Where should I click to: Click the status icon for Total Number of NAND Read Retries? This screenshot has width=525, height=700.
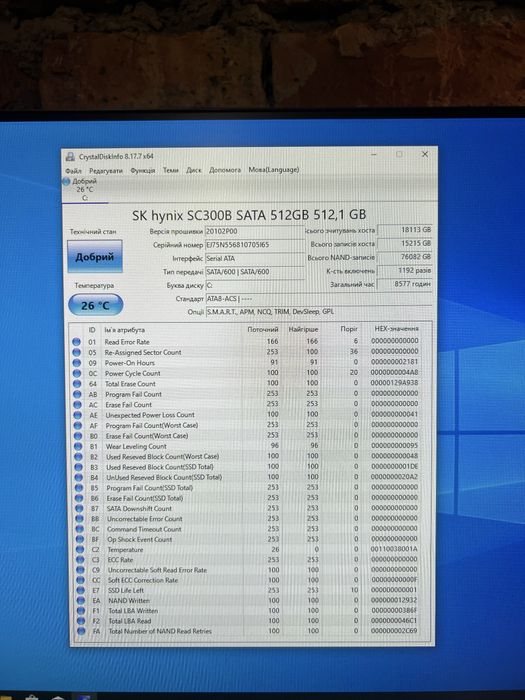[x=81, y=631]
